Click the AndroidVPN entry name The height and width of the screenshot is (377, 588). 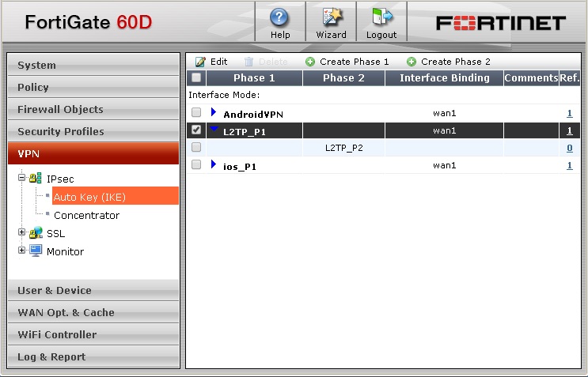(x=253, y=114)
